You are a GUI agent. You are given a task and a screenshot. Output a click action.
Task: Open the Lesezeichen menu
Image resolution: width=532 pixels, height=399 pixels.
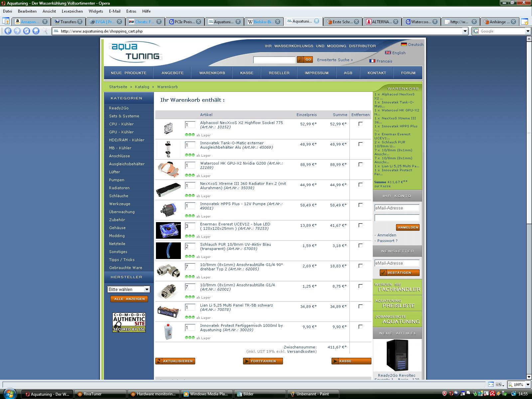coord(72,11)
